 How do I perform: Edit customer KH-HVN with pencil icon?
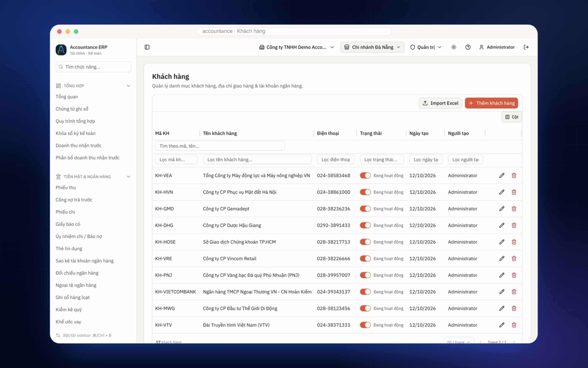502,192
